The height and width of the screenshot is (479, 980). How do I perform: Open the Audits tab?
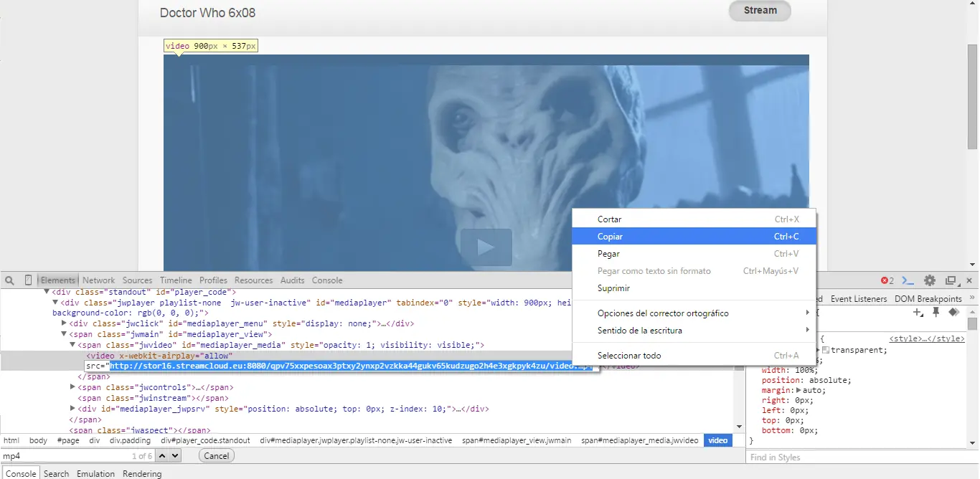(x=292, y=280)
